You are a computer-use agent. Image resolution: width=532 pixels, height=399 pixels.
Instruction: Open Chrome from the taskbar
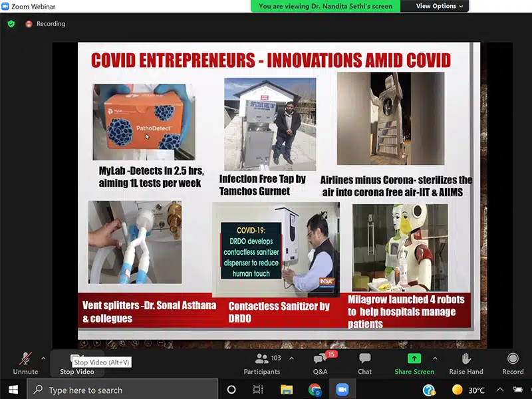point(315,390)
